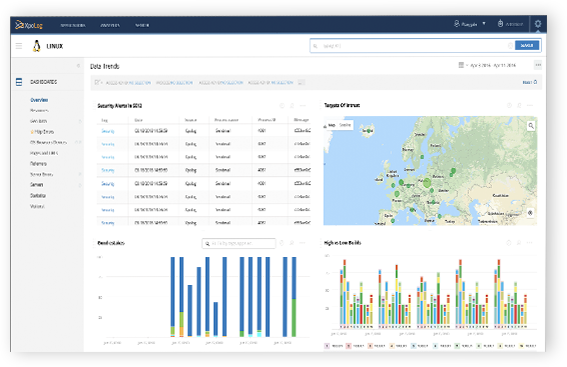Click the help icon of Security Alerts widget
Image resolution: width=567 pixels, height=367 pixels.
pyautogui.click(x=282, y=106)
